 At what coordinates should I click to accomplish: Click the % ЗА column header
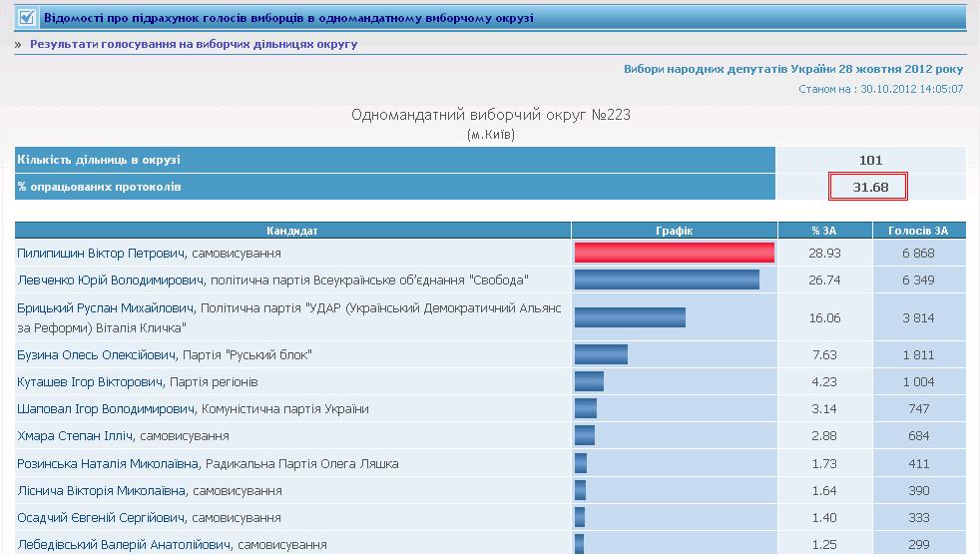click(824, 231)
